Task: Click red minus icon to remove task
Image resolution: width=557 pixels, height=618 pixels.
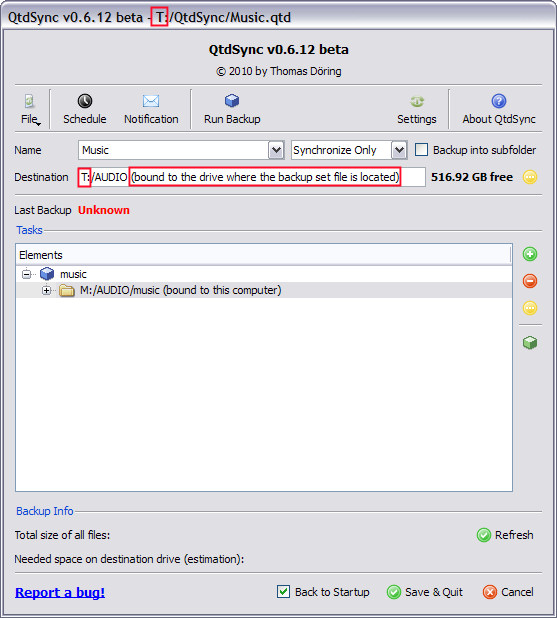Action: pos(530,281)
